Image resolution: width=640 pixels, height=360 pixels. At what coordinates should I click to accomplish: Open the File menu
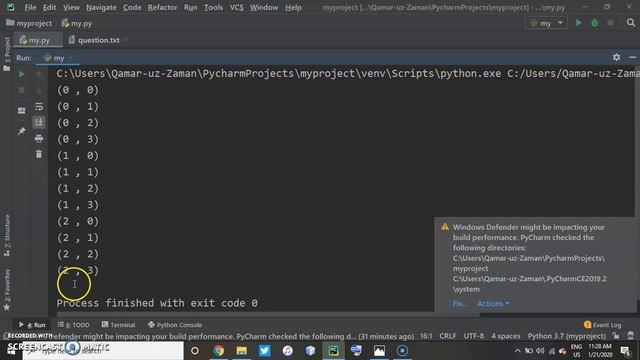(30, 7)
